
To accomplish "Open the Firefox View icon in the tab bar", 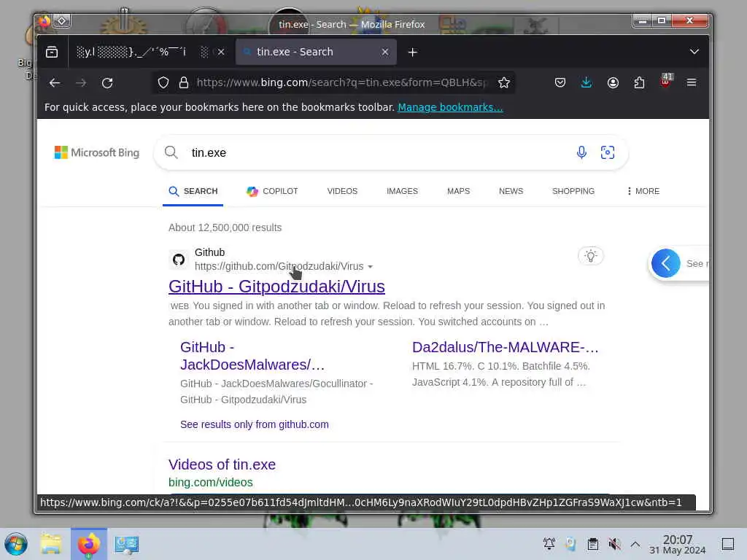I will tap(52, 52).
